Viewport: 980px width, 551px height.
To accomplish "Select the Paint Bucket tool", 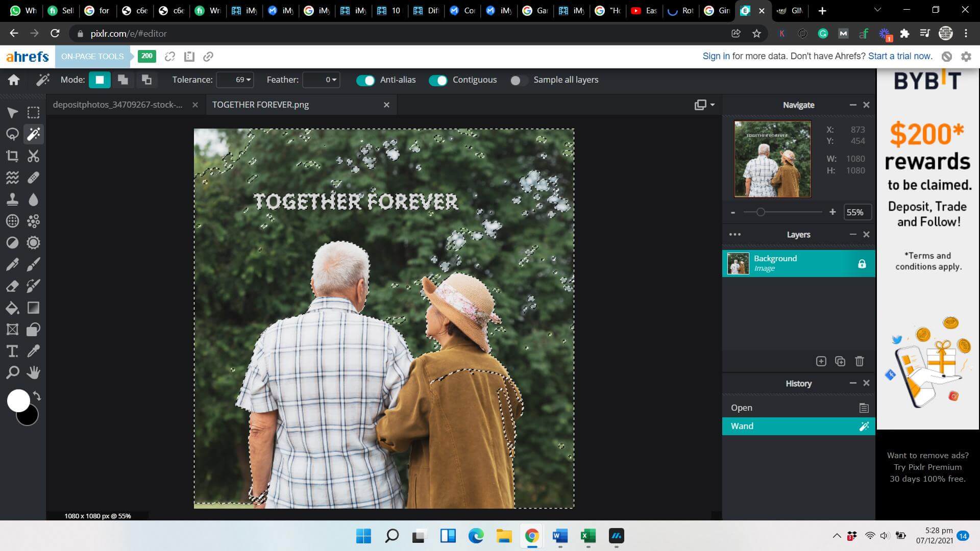I will (12, 308).
